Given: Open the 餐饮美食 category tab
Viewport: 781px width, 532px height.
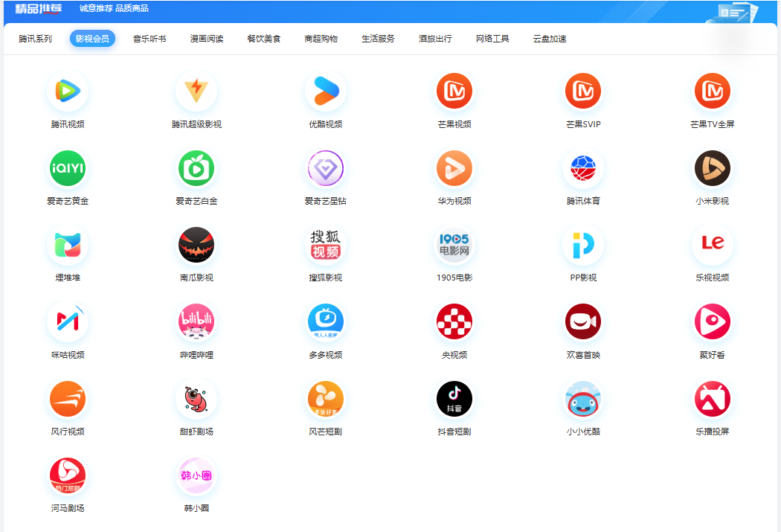Looking at the screenshot, I should [264, 39].
